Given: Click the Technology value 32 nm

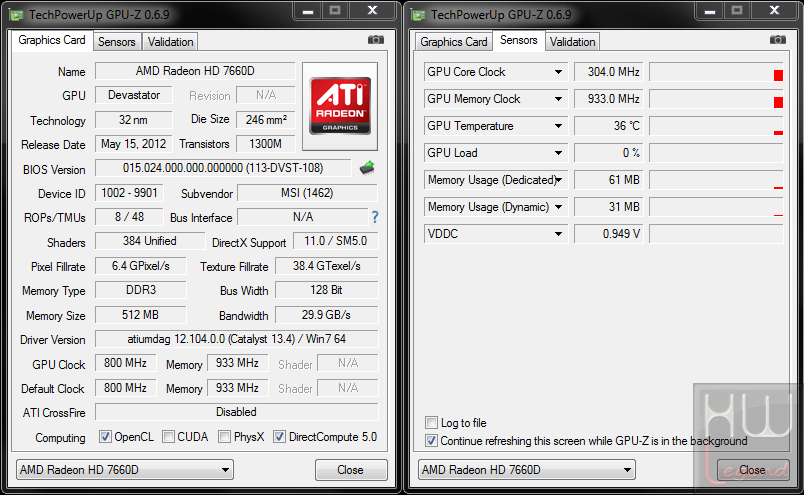Looking at the screenshot, I should point(134,120).
